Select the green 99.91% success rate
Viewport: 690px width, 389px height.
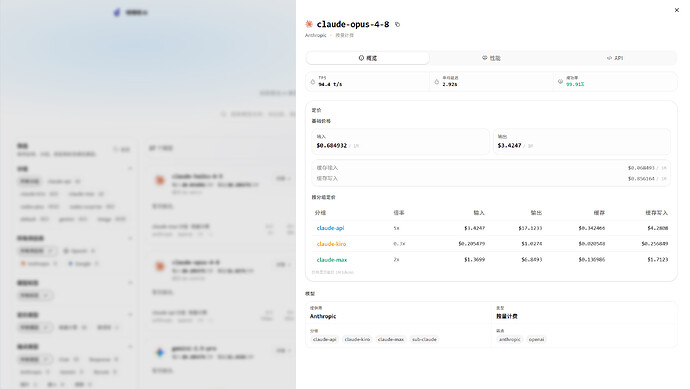click(x=575, y=84)
